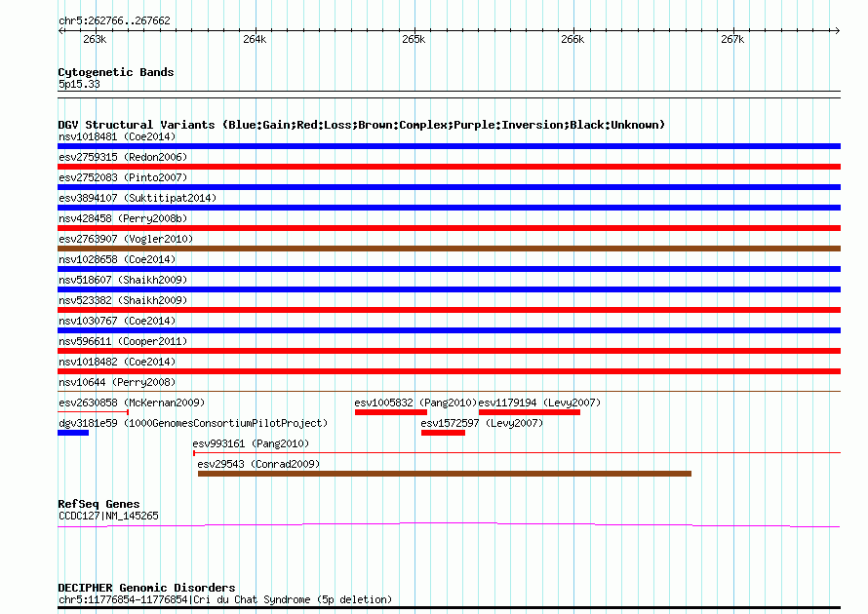Screen dimensions: 868x614
Task: Click the red bar under esv1572597 (Levy2007)
Action: click(443, 433)
